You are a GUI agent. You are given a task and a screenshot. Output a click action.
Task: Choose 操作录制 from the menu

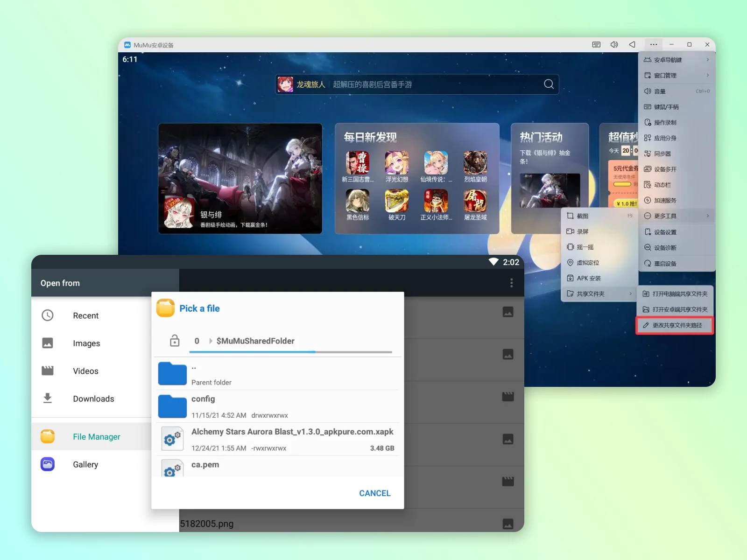click(677, 122)
